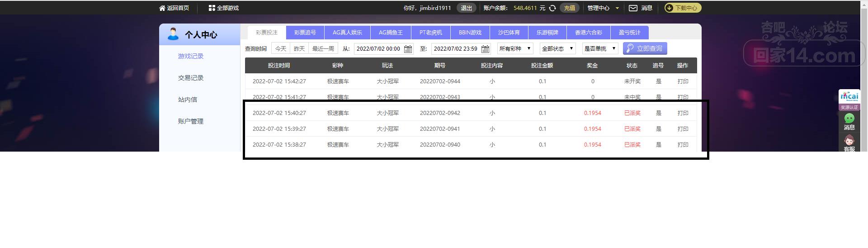Refresh the account balance icon
This screenshot has width=868, height=248.
552,8
